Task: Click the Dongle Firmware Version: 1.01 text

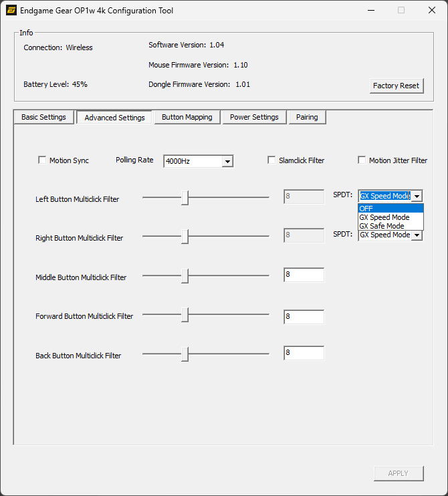Action: (x=199, y=84)
